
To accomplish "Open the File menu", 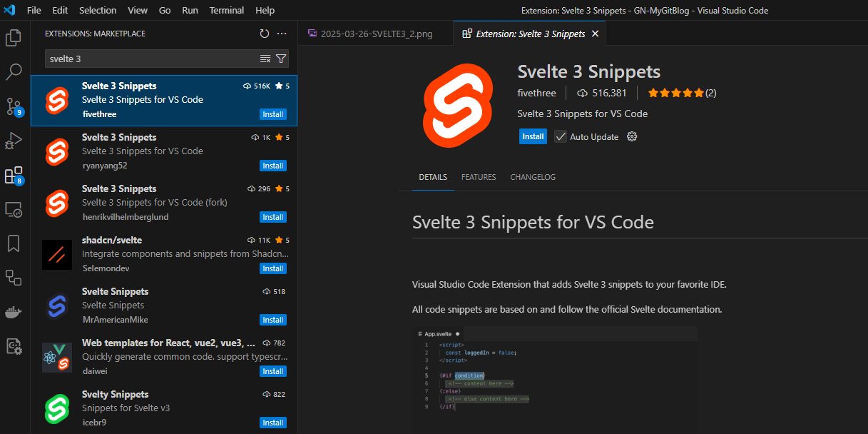I will point(34,11).
